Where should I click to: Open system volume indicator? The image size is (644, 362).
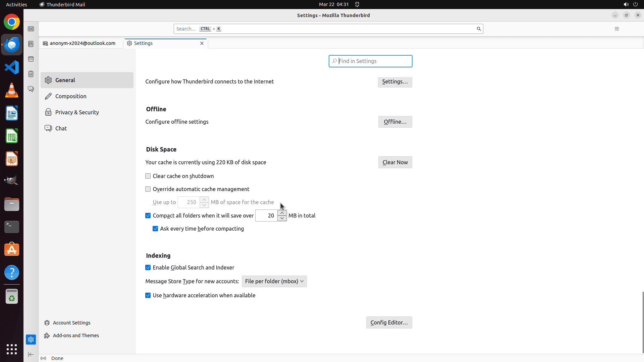tap(626, 4)
